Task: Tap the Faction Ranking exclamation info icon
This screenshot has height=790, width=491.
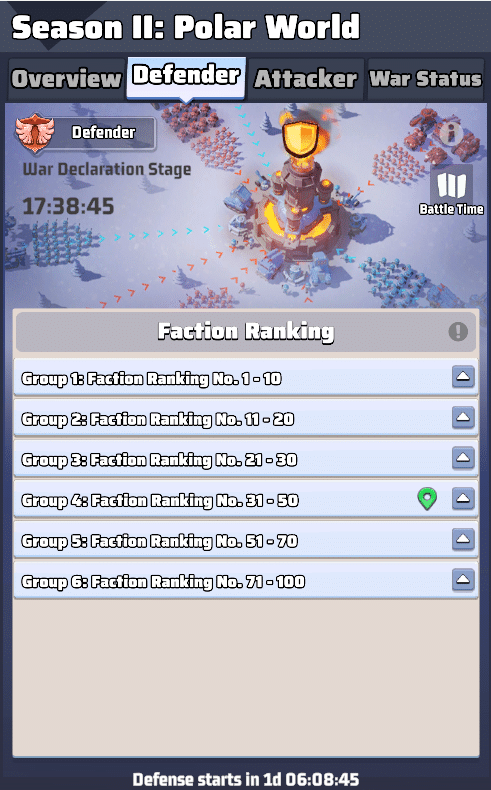Action: click(458, 332)
